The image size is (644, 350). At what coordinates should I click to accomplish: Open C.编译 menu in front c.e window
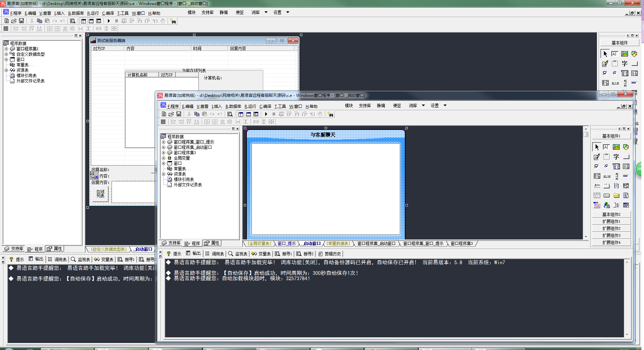[x=266, y=106]
